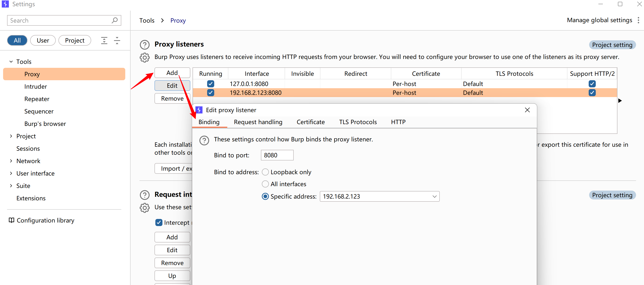Click the Burp icon in dialog title
The height and width of the screenshot is (285, 644).
(x=199, y=110)
